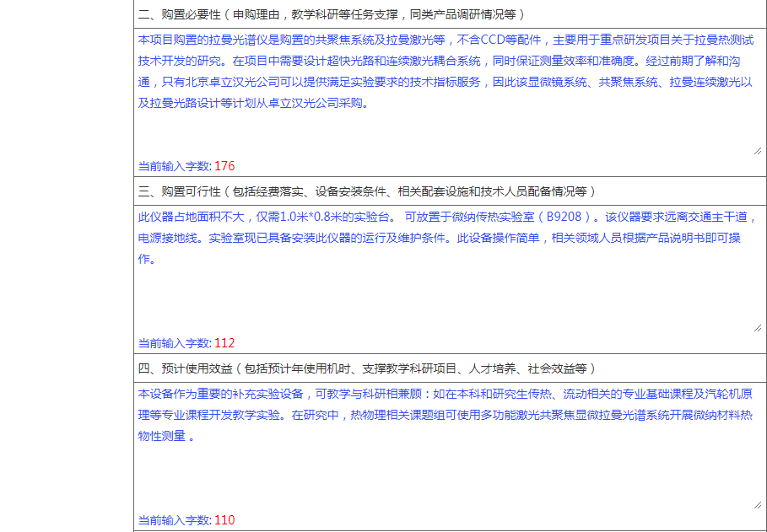Viewport: 767px width, 532px height.
Task: Grab resize handle of 购置必要性 text box
Action: (756, 150)
